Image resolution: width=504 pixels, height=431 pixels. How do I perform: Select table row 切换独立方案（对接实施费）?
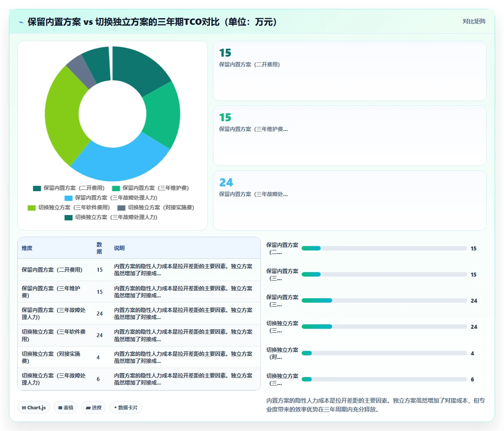tap(139, 357)
